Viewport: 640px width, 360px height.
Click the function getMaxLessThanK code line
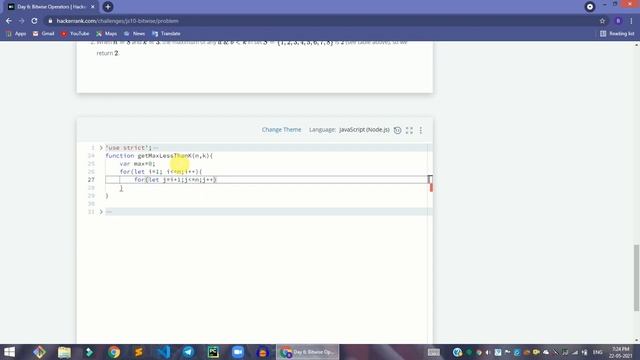pyautogui.click(x=159, y=156)
